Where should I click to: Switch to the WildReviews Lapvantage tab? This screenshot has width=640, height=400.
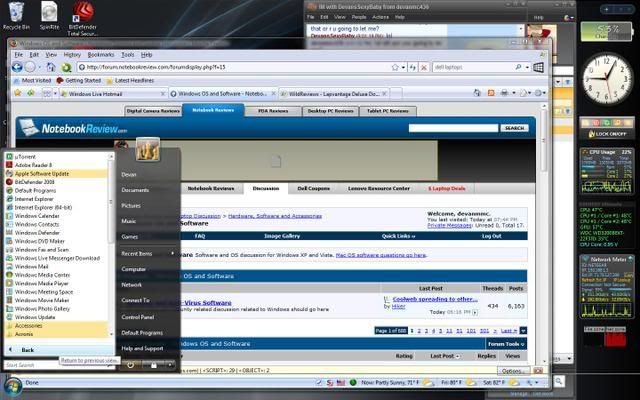[333, 94]
